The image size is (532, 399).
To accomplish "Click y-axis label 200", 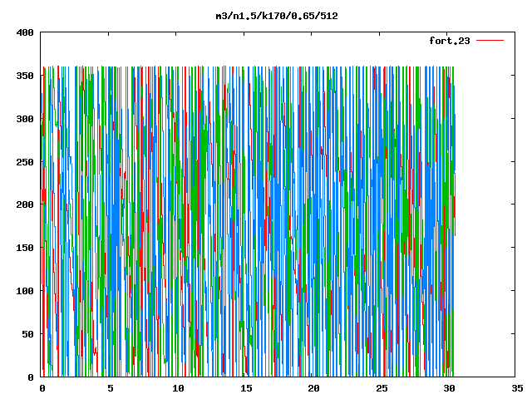I will 25,204.
